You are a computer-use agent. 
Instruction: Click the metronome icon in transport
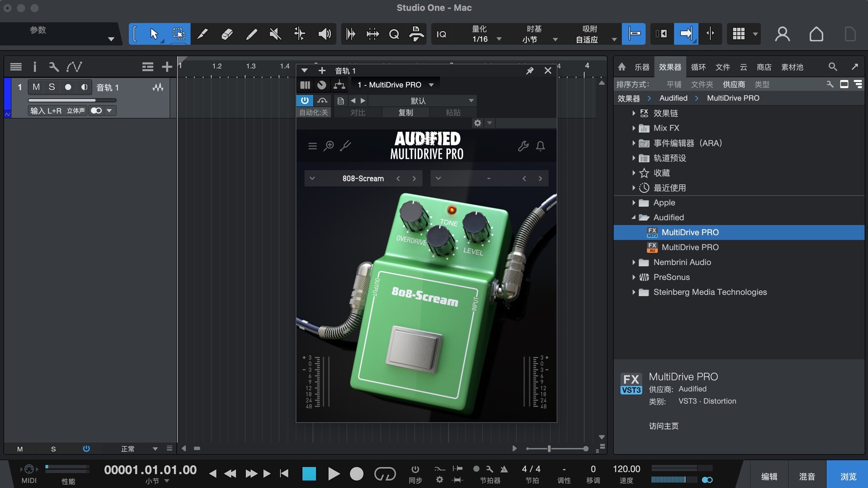point(504,469)
